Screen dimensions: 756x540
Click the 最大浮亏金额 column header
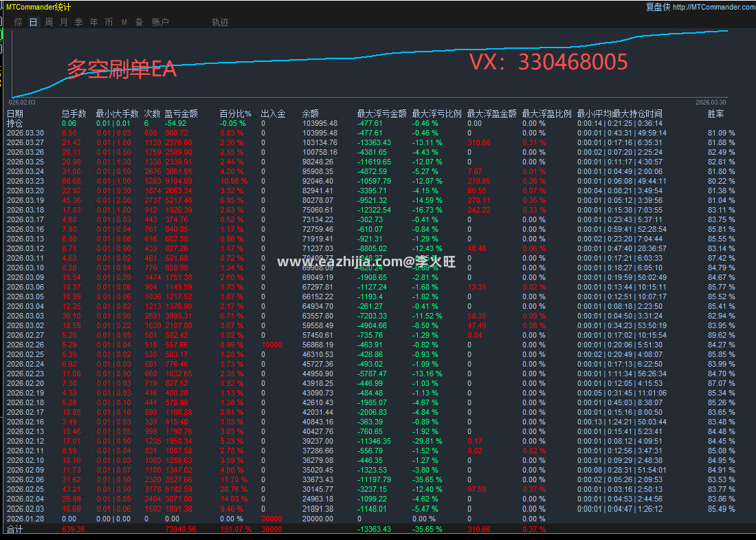tap(381, 114)
